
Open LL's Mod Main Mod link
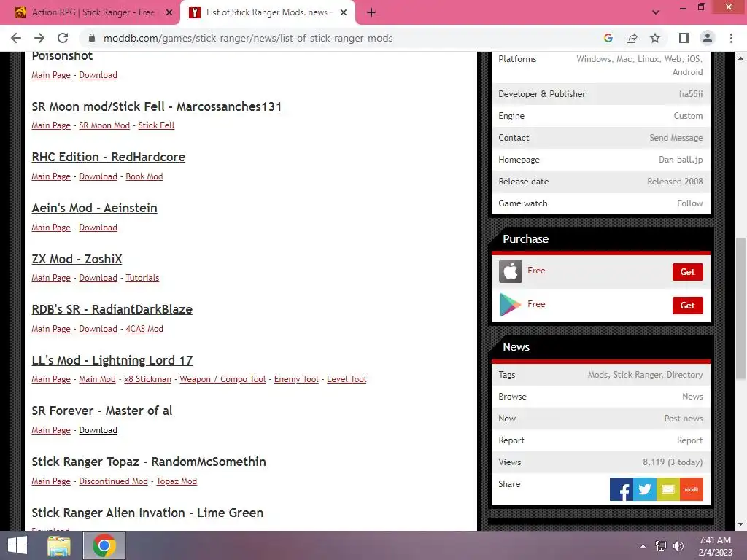coord(97,379)
